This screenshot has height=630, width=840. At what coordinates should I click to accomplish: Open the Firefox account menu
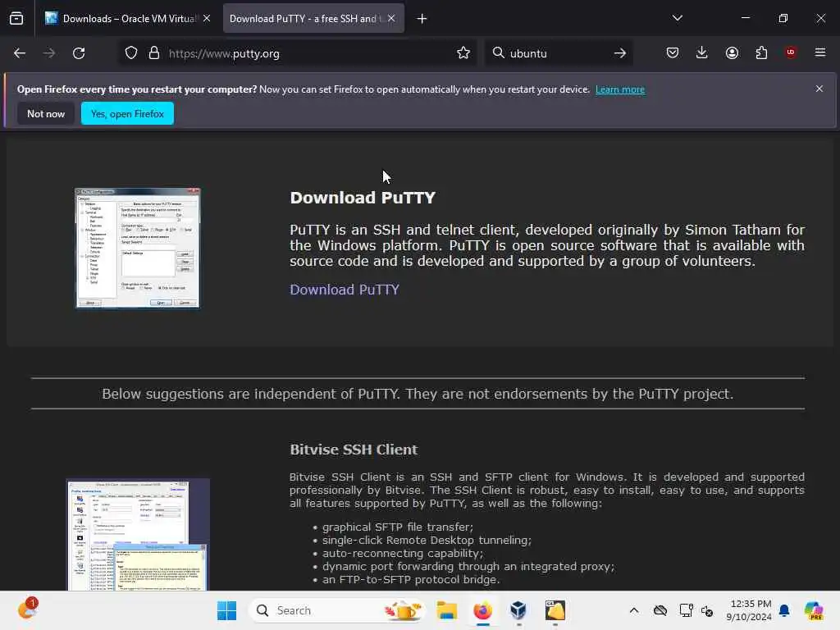pos(732,52)
